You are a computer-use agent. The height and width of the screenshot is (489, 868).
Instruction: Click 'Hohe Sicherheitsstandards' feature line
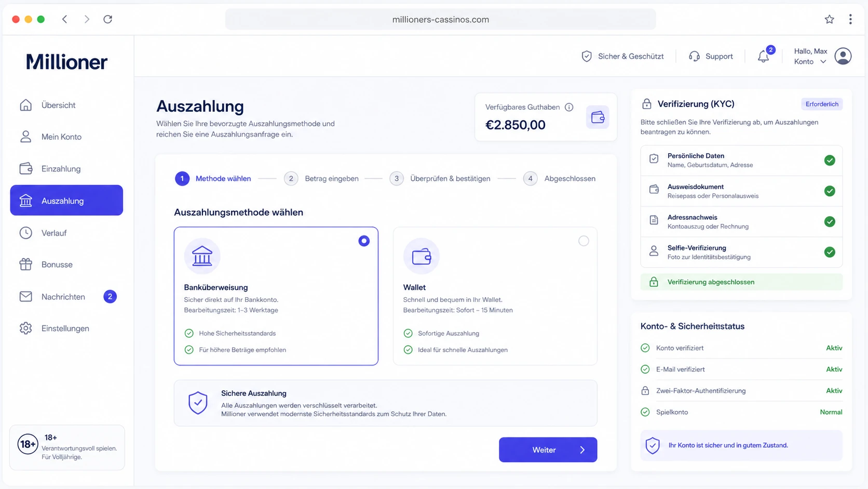click(x=230, y=334)
